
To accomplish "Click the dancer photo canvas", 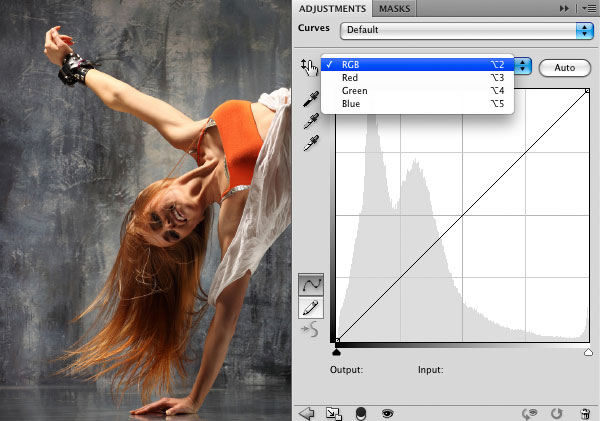I will point(145,210).
